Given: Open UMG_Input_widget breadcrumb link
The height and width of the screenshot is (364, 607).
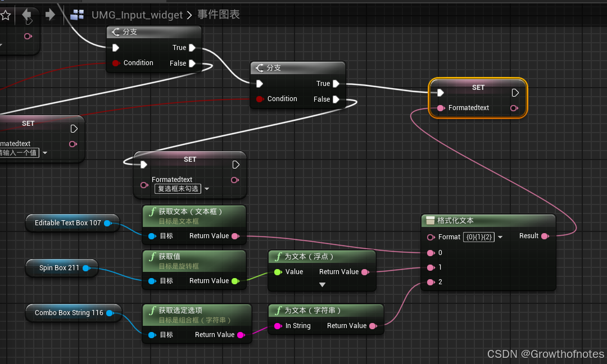Looking at the screenshot, I should click(137, 15).
